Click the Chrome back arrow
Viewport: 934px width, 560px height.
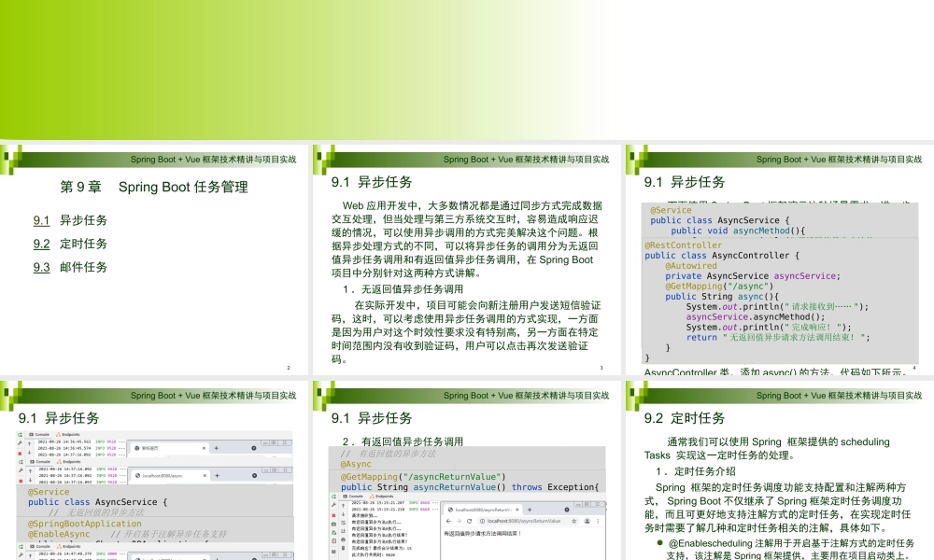click(x=448, y=521)
